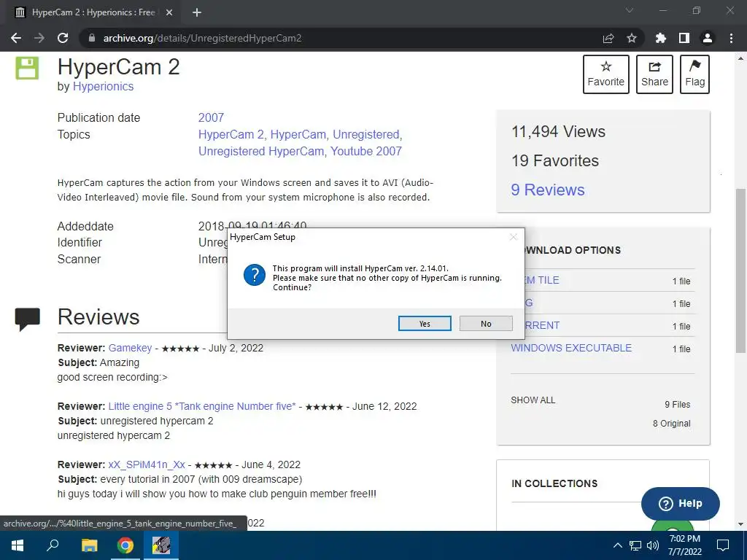Show hidden system tray icons

coord(617,545)
